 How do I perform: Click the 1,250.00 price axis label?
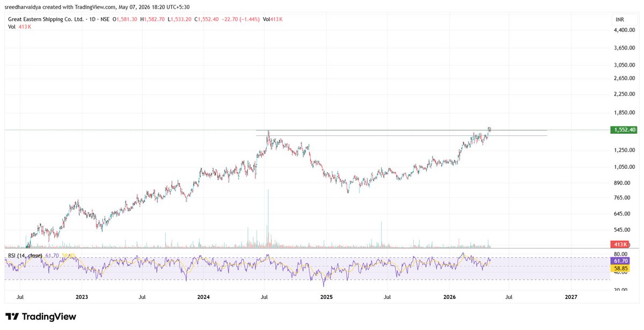[625, 150]
